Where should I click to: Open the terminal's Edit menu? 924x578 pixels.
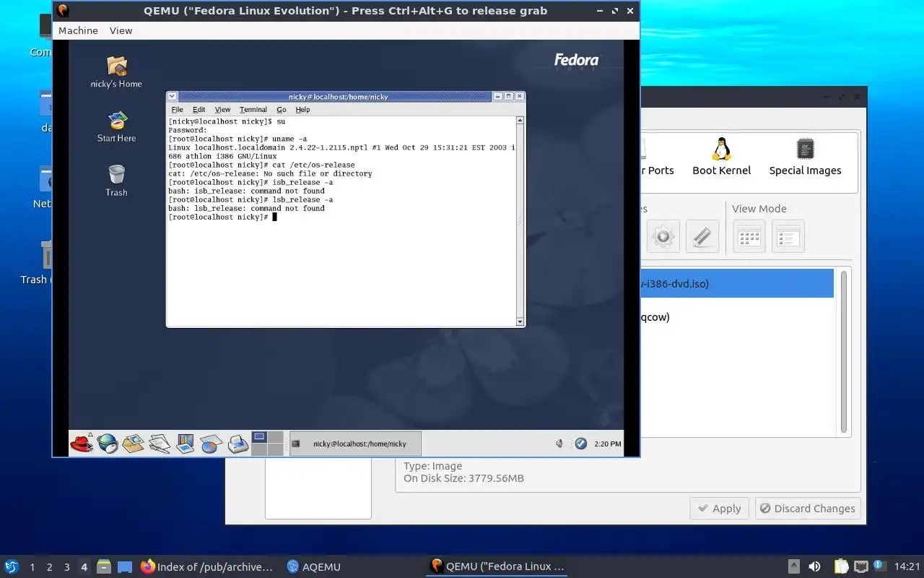[199, 110]
